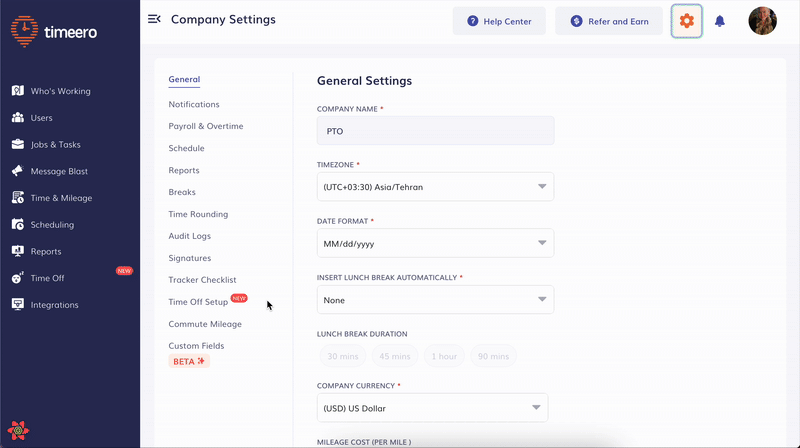Open the orange settings gear icon
800x448 pixels.
coord(686,21)
